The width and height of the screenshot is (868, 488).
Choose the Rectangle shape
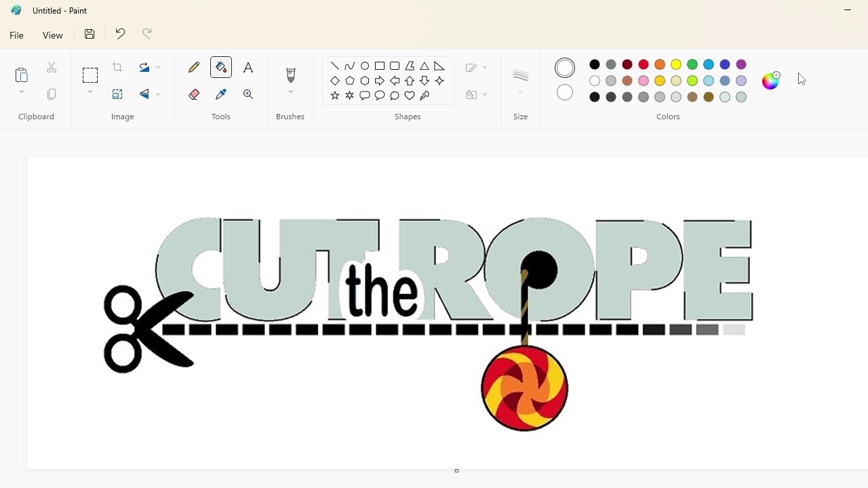380,66
